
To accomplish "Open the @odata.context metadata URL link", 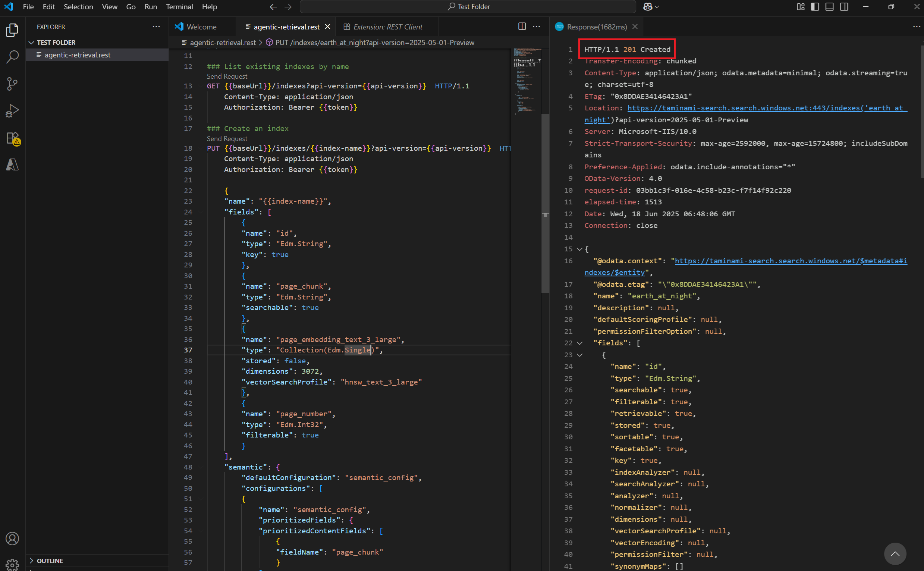I will pos(791,261).
